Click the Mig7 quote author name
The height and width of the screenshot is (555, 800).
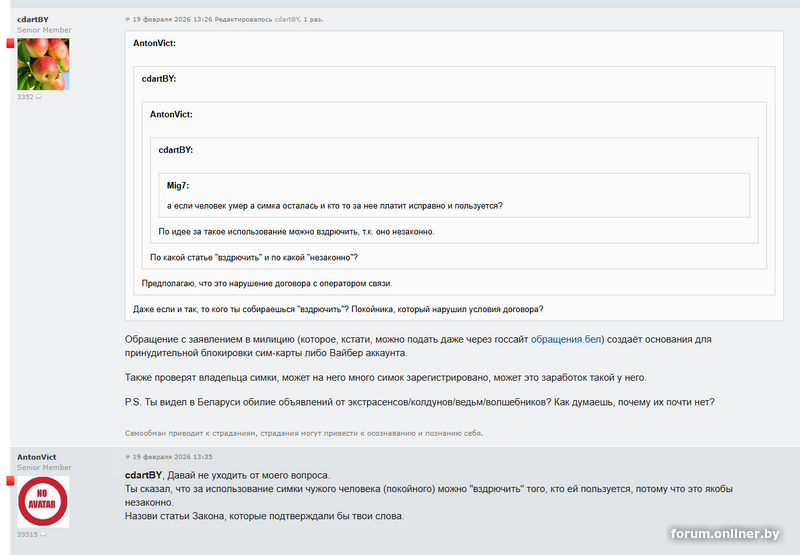coord(178,185)
